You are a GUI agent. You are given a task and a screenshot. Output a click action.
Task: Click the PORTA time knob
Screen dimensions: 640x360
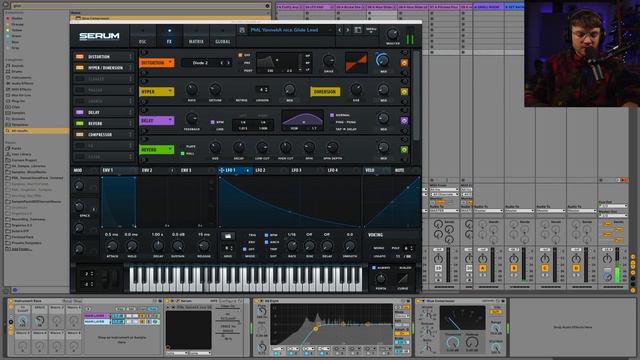coord(380,279)
